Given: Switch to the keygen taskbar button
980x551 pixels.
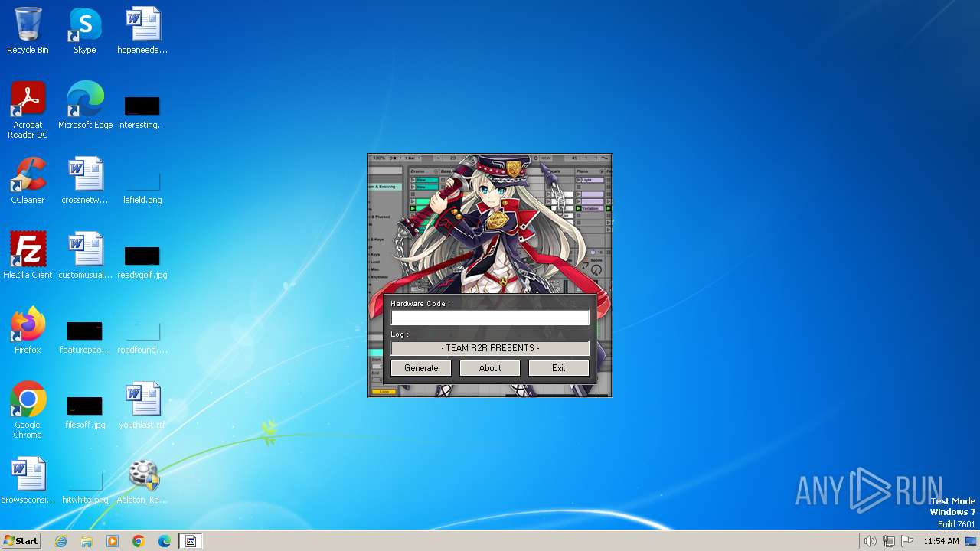Looking at the screenshot, I should 191,541.
